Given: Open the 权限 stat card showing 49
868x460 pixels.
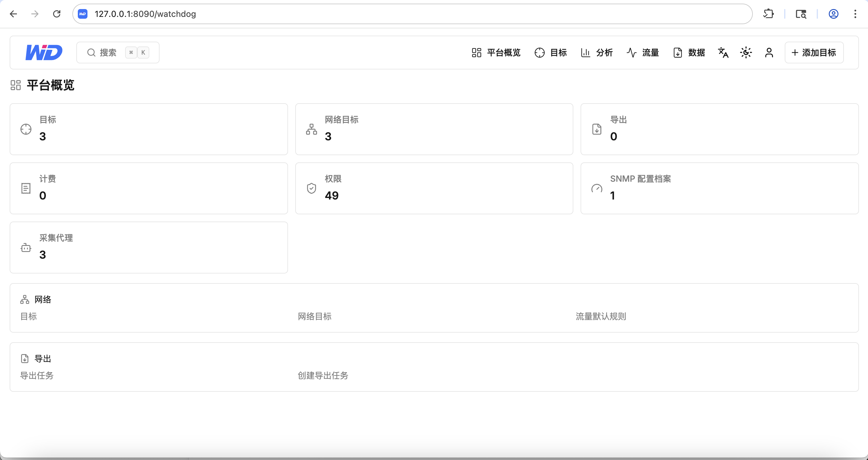Looking at the screenshot, I should [434, 189].
